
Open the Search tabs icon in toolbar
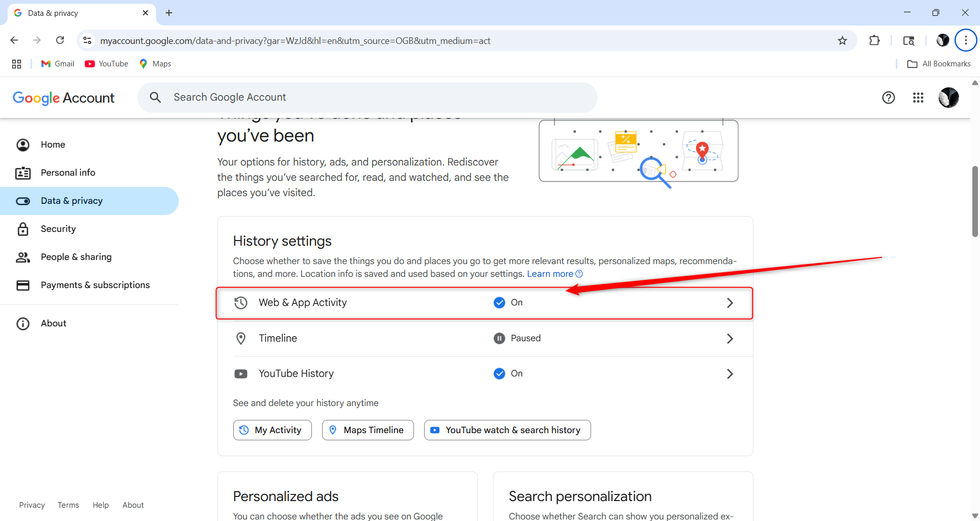point(909,40)
